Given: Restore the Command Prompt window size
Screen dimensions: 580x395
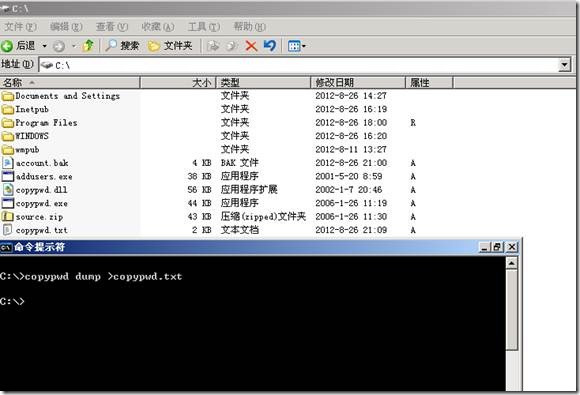Looking at the screenshot, I should [498, 247].
